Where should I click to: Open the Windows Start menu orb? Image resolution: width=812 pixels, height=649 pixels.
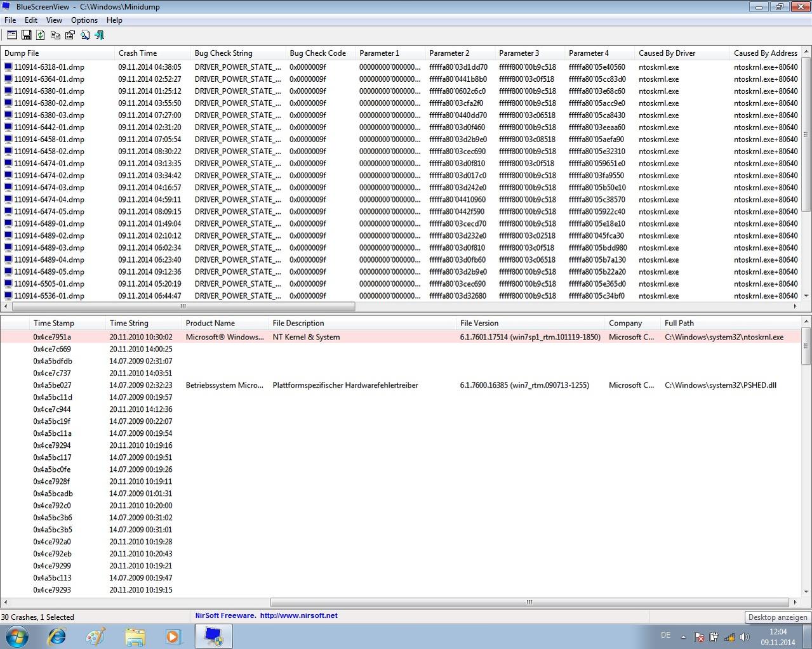point(17,636)
